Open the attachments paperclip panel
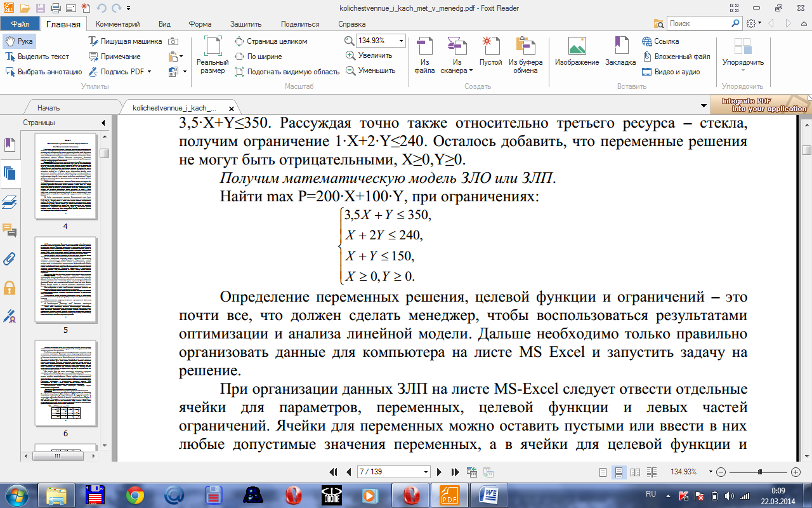This screenshot has height=508, width=812. [10, 259]
